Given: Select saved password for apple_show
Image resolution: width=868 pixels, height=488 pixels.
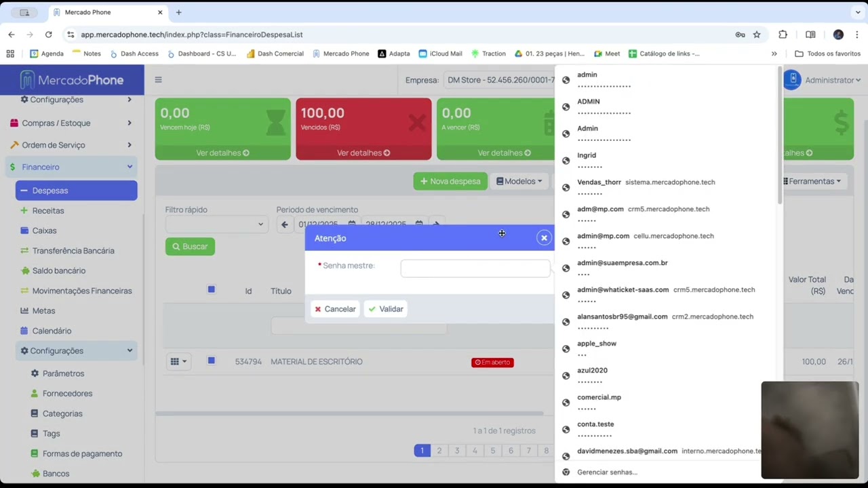Looking at the screenshot, I should pos(667,348).
